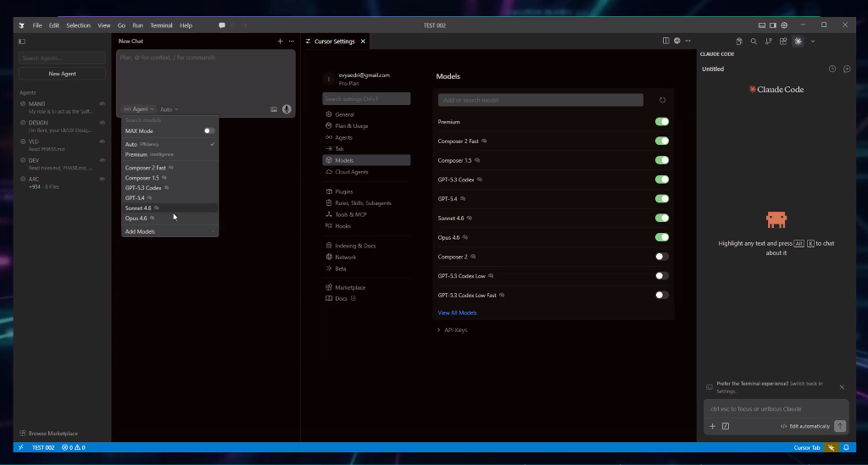Click plus icon to create new chat
868x465 pixels.
click(x=280, y=41)
